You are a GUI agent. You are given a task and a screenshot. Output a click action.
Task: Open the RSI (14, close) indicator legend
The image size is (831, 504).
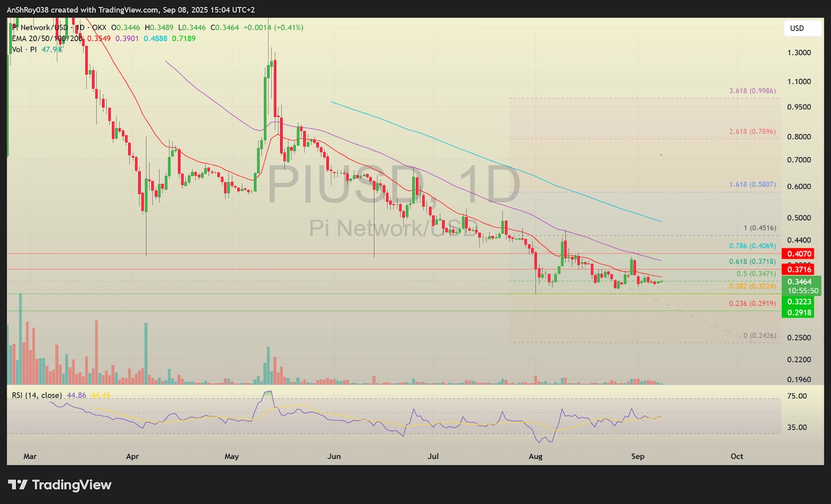click(37, 394)
